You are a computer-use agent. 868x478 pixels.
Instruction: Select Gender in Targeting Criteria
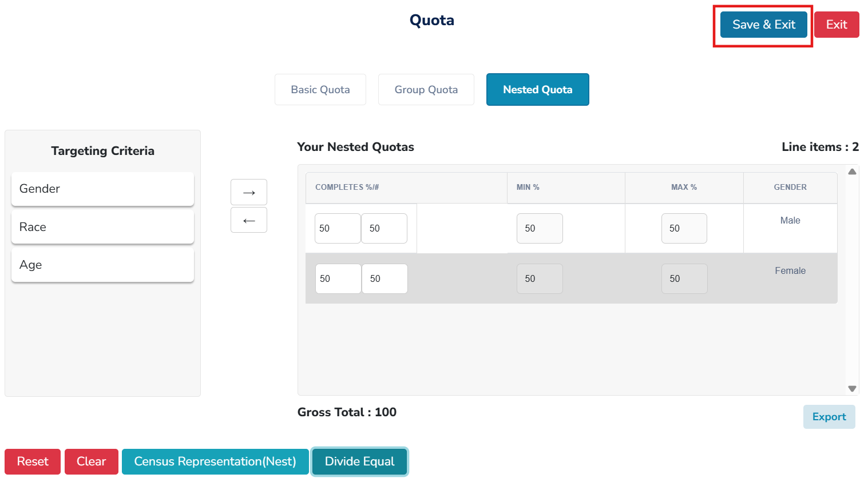102,189
